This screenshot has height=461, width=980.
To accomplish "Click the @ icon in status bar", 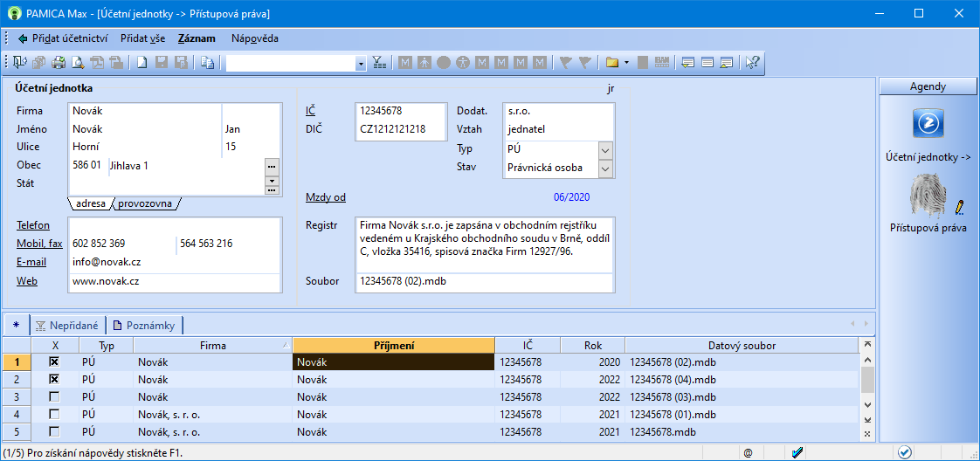I will [x=749, y=452].
